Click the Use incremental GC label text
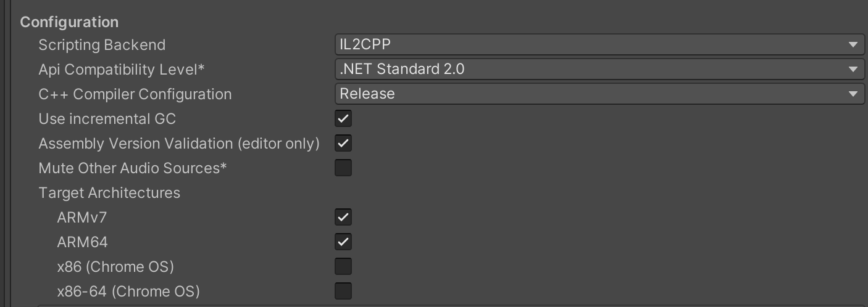Screen dimensions: 868x307 (x=107, y=119)
